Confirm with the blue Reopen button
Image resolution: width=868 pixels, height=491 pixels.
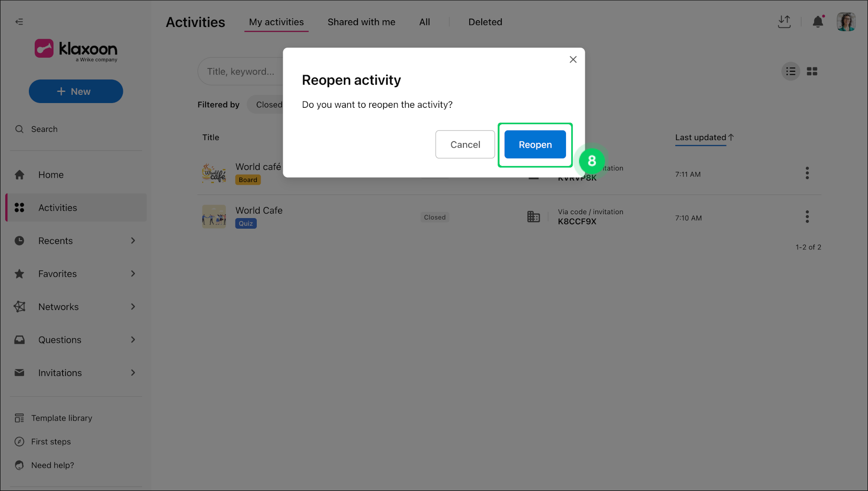pos(535,144)
